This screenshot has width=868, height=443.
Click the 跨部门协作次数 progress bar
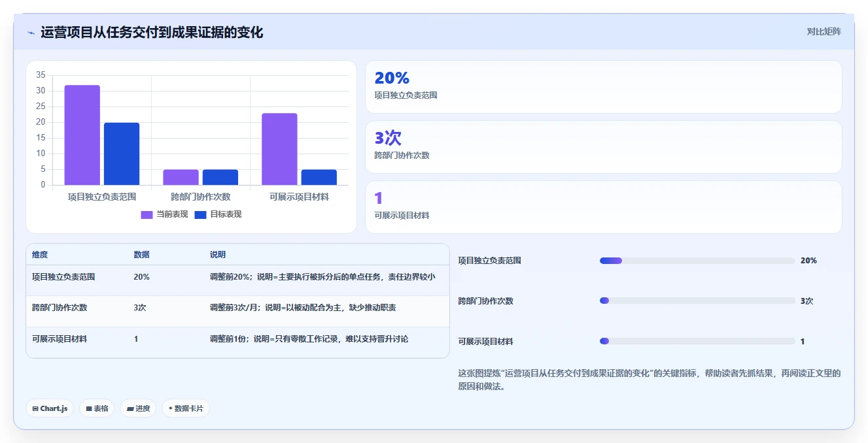697,301
